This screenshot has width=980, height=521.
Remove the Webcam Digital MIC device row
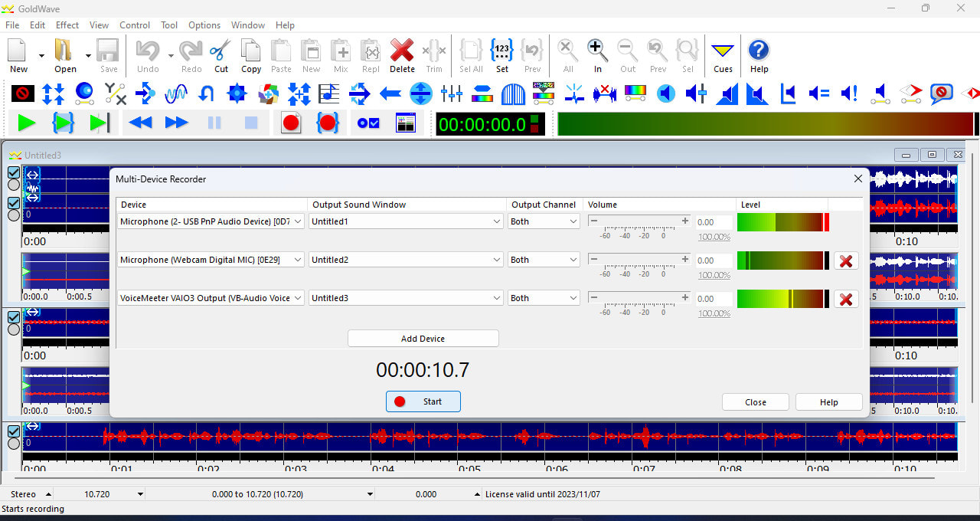click(x=846, y=261)
